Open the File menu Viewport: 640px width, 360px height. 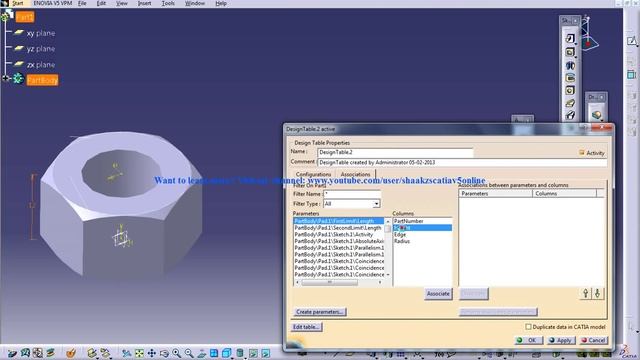point(82,3)
